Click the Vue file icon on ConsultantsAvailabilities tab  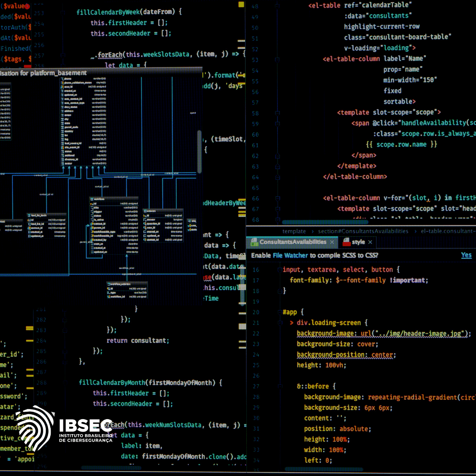[x=254, y=242]
